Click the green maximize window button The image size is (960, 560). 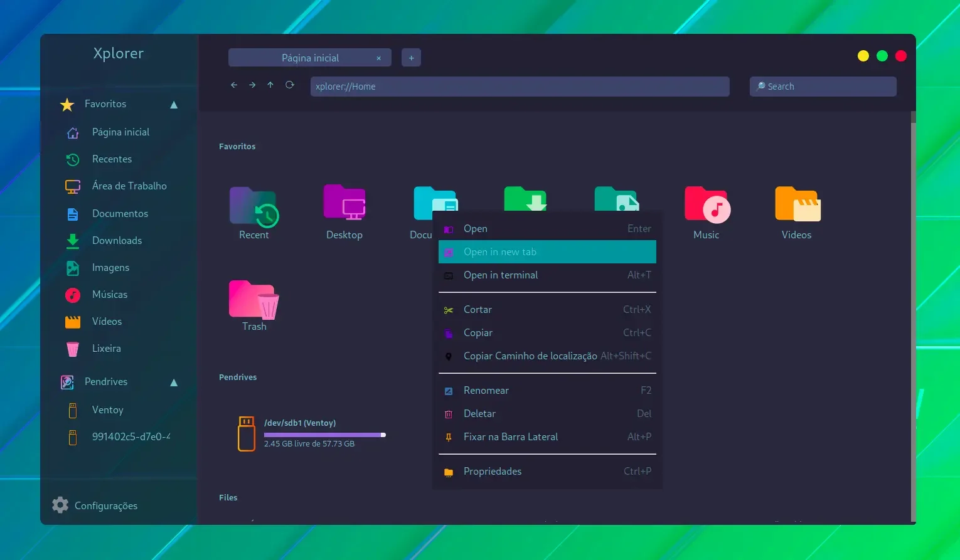[x=882, y=56]
